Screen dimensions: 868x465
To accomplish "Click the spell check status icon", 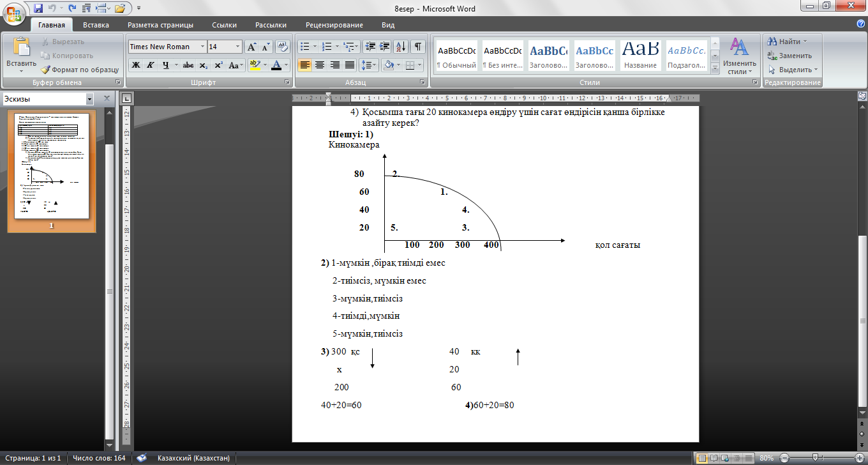I will [x=141, y=458].
